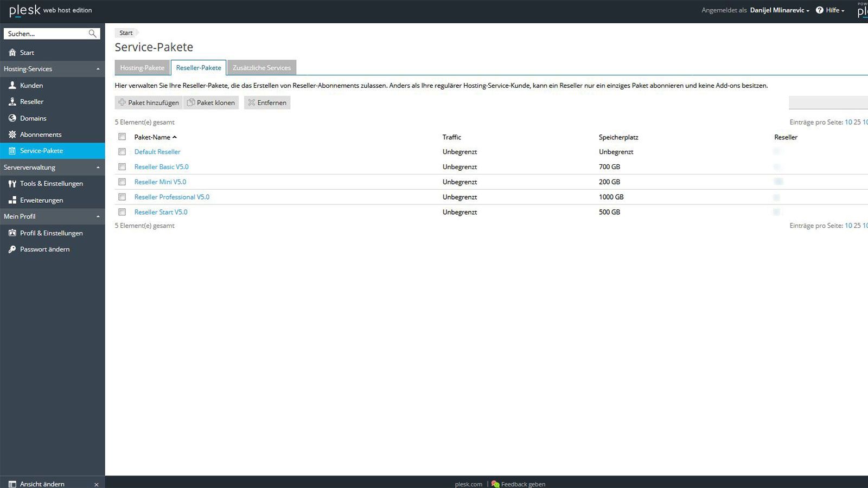
Task: Click the Suchen search input field
Action: pos(43,33)
